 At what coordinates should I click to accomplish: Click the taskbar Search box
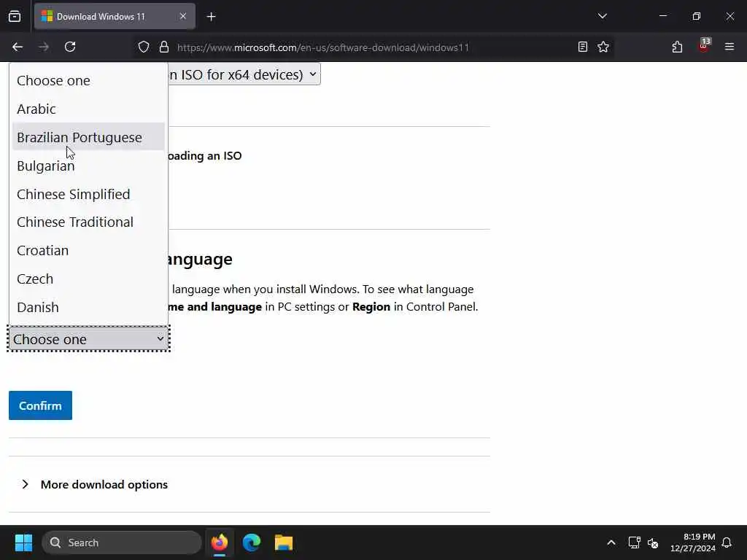122,542
